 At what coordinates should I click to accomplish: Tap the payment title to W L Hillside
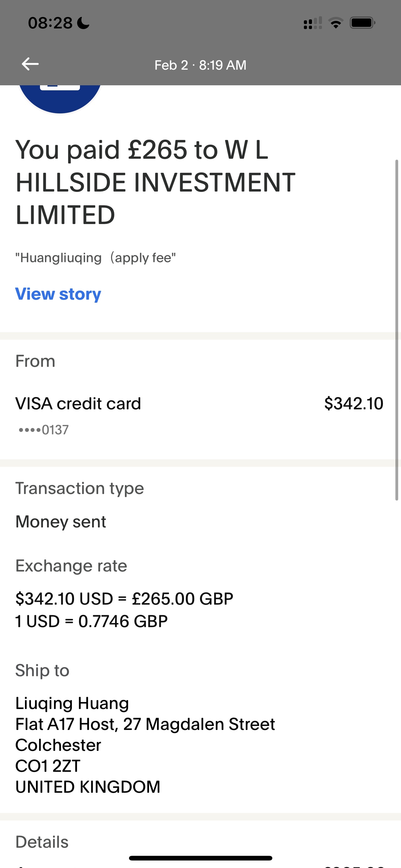pyautogui.click(x=155, y=182)
